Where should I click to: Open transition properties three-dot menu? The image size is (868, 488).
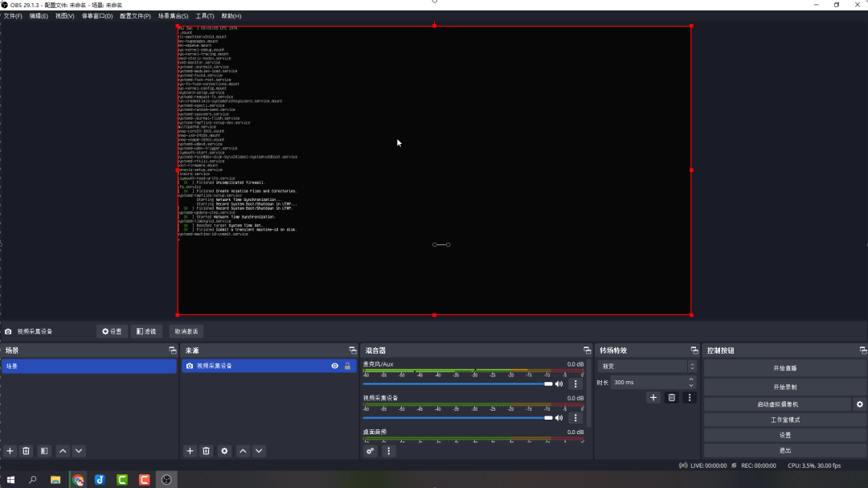coord(690,397)
